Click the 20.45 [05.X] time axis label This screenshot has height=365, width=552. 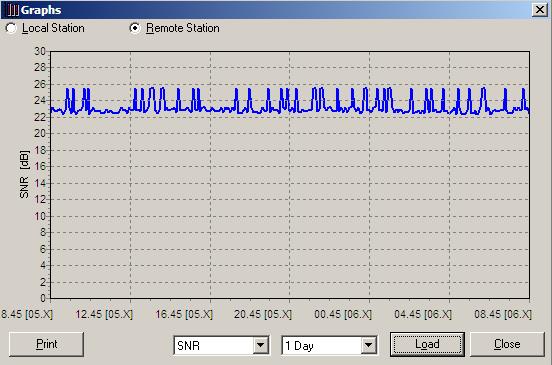pyautogui.click(x=263, y=314)
